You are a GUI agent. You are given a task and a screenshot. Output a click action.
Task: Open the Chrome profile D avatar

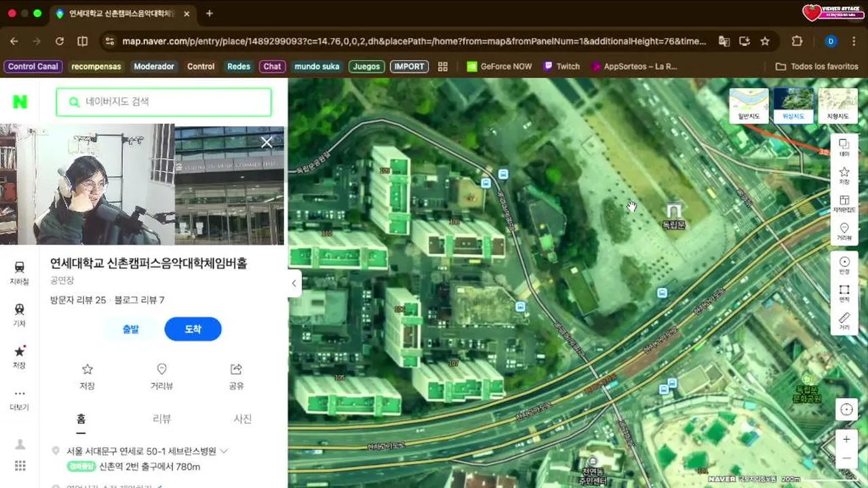point(831,41)
